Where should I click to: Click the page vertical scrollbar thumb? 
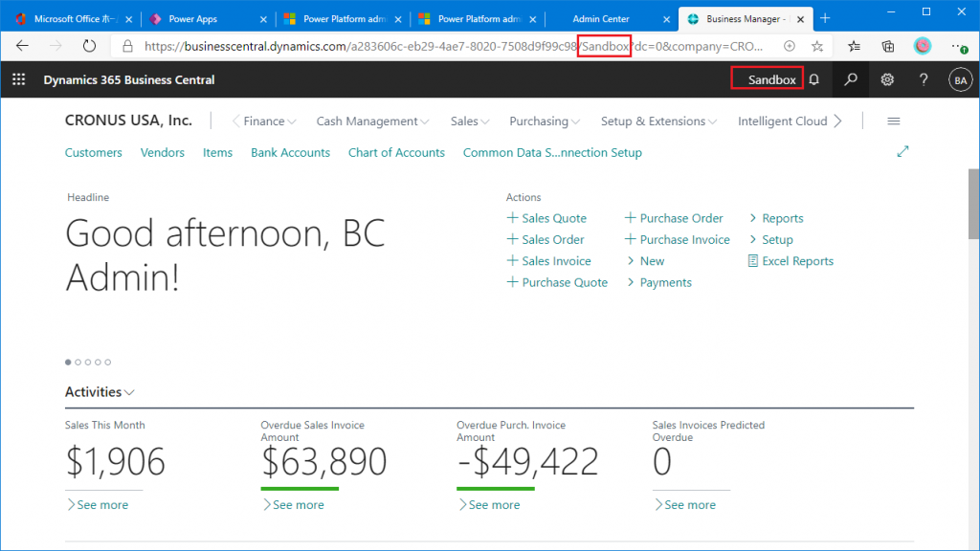pyautogui.click(x=973, y=204)
